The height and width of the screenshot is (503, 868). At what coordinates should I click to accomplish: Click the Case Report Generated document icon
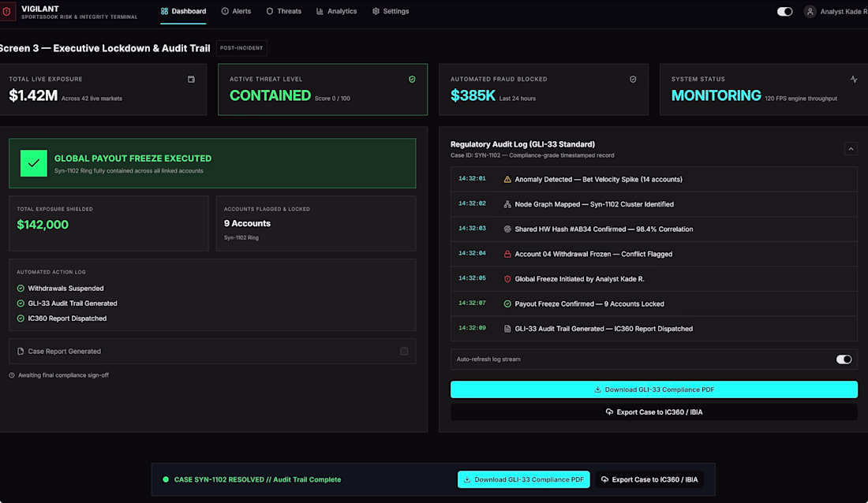click(x=21, y=352)
